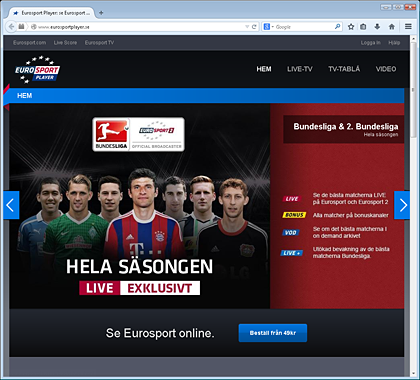This screenshot has width=420, height=380.
Task: Open the LIVE-TV menu item
Action: point(300,69)
